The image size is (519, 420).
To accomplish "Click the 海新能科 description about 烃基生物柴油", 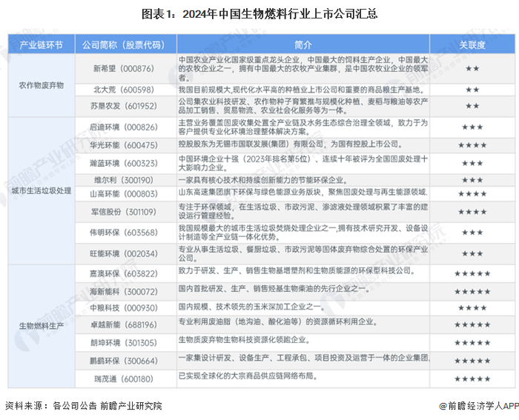I will point(274,289).
